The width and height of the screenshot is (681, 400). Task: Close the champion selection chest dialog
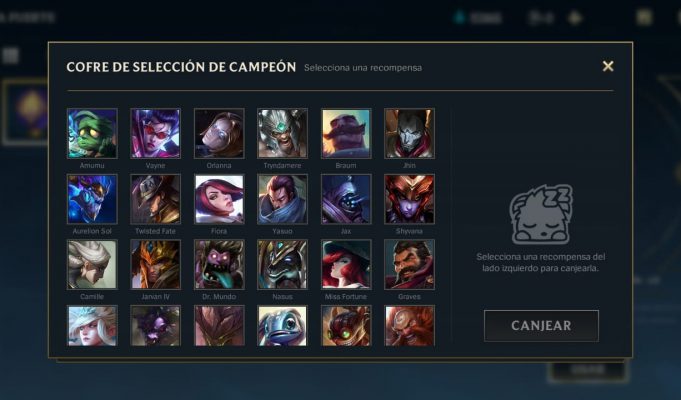[608, 66]
